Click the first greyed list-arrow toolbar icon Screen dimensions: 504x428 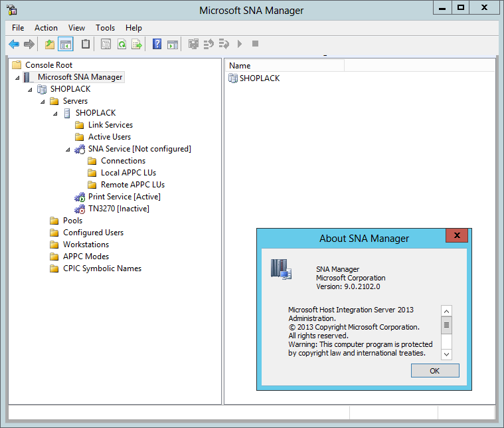tap(209, 44)
